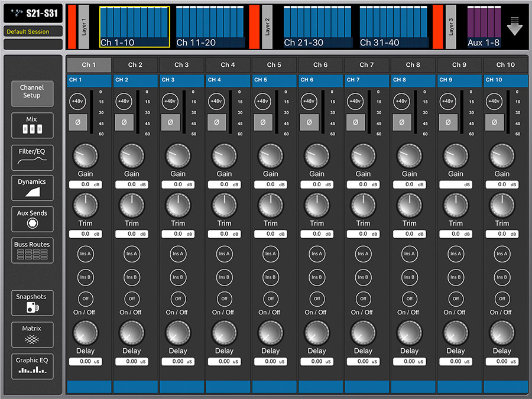The image size is (532, 399).
Task: Open the Matrix panel
Action: (33, 335)
